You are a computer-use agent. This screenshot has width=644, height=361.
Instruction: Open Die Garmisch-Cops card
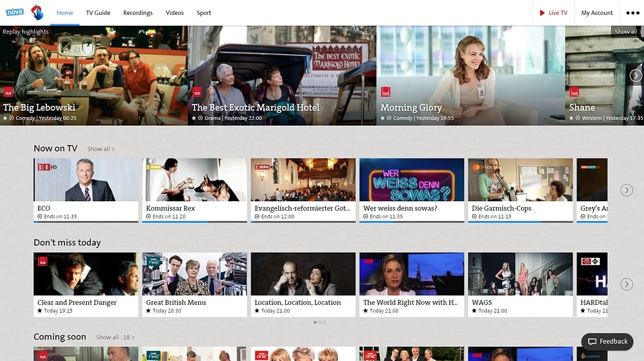tap(520, 190)
